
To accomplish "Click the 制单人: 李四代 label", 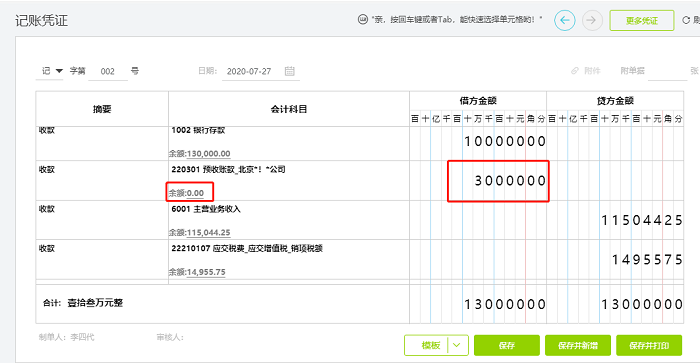I will click(x=67, y=337).
